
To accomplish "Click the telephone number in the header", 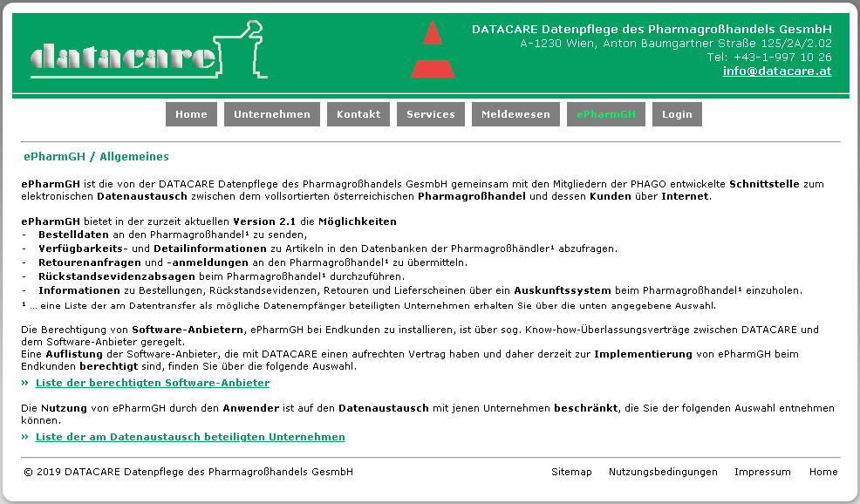I will click(x=768, y=57).
